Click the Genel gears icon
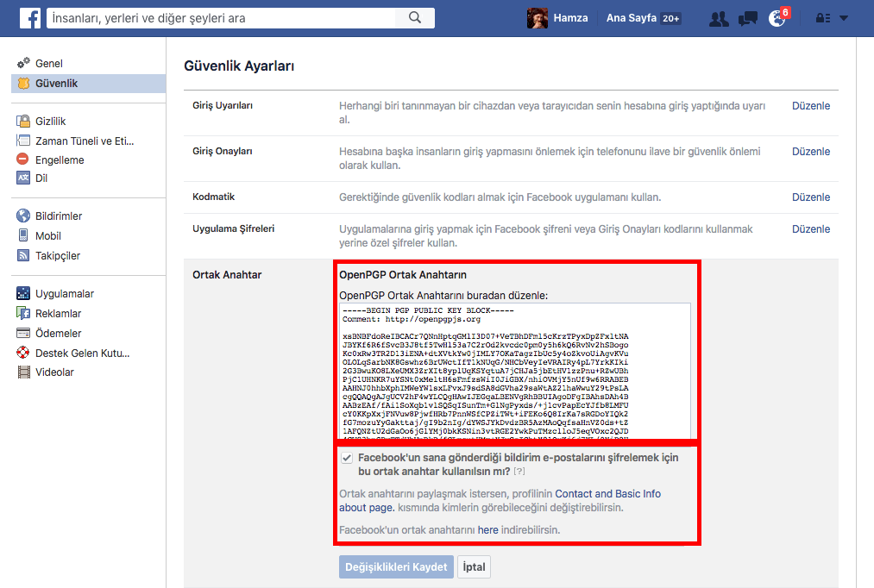Screen dimensions: 874x588 pos(23,63)
